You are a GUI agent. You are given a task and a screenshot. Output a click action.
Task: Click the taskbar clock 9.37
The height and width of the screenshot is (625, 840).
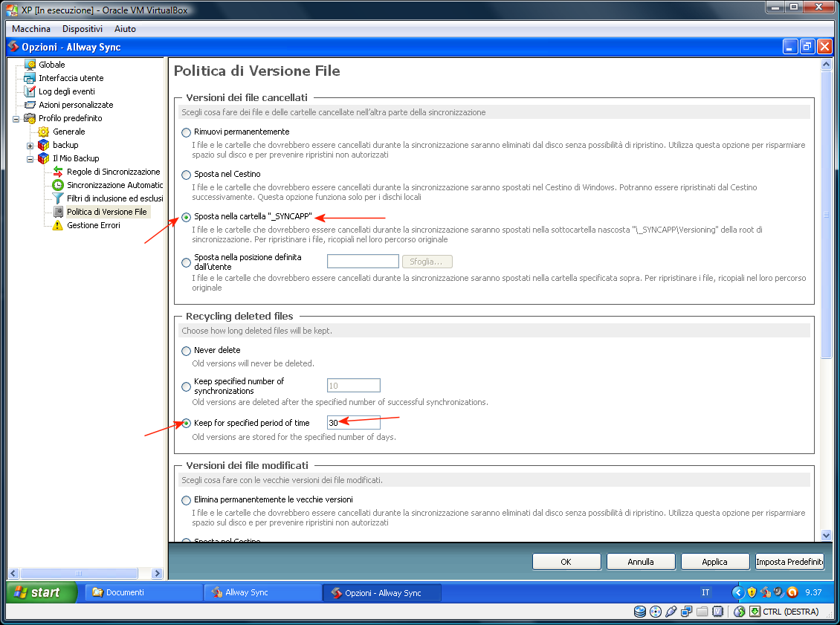813,592
